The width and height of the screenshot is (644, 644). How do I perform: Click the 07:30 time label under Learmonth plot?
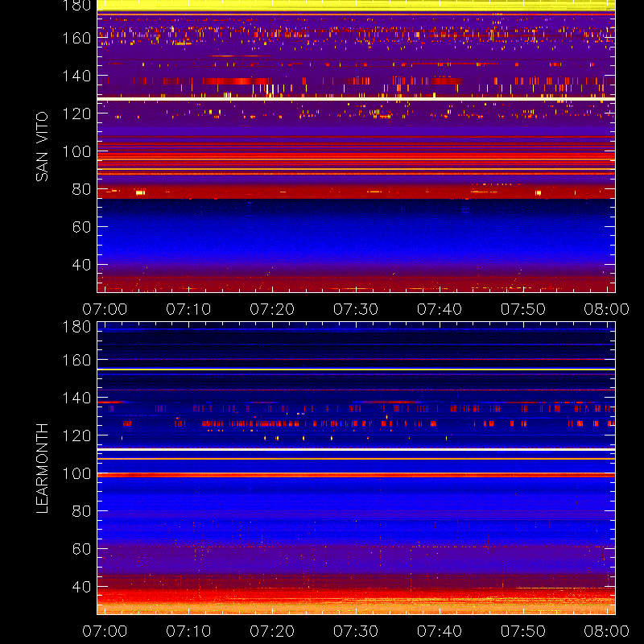(356, 631)
